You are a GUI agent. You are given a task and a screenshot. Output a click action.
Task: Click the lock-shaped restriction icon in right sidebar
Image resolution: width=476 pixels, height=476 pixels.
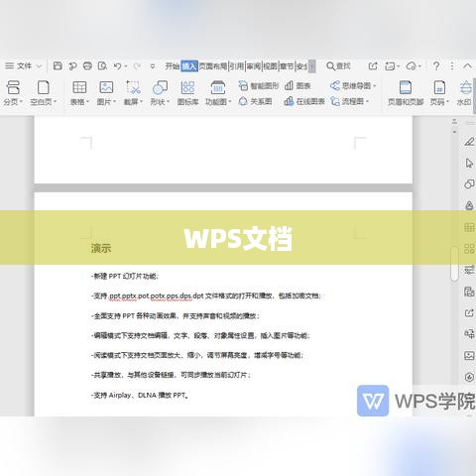pyautogui.click(x=469, y=205)
